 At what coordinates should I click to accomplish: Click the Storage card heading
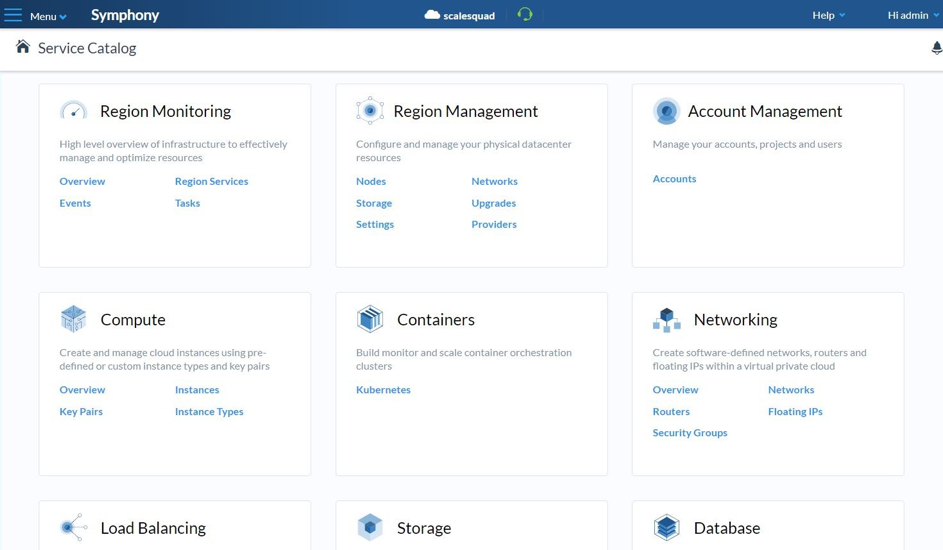coord(424,528)
